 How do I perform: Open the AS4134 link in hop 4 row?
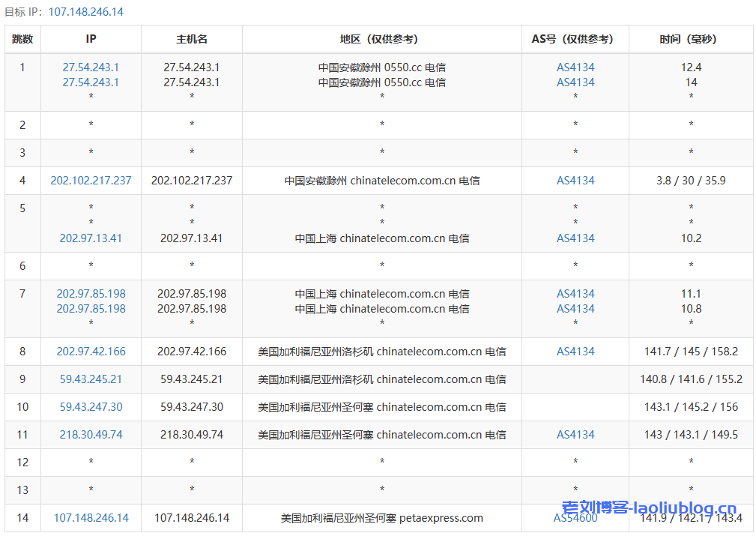click(575, 181)
